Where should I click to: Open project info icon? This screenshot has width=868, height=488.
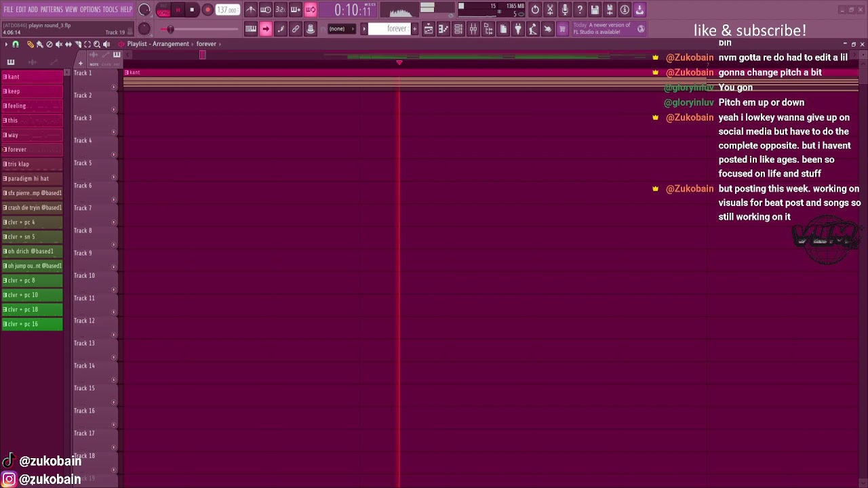tap(625, 9)
